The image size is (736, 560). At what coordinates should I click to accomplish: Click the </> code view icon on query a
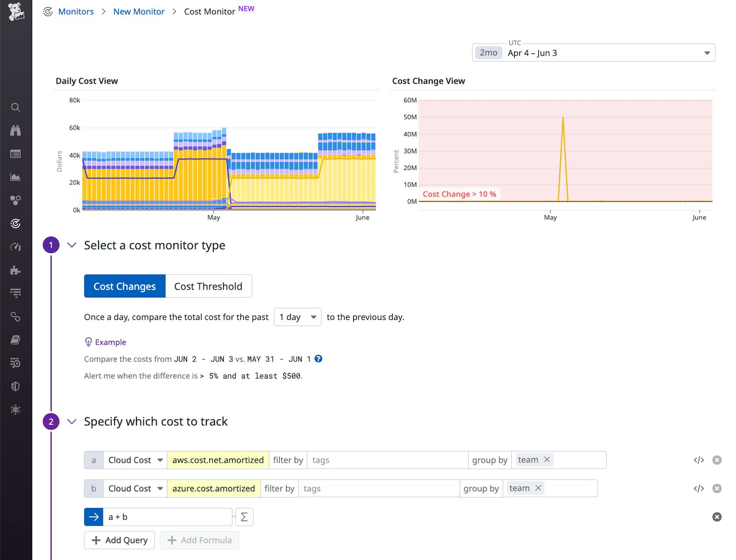pos(698,460)
